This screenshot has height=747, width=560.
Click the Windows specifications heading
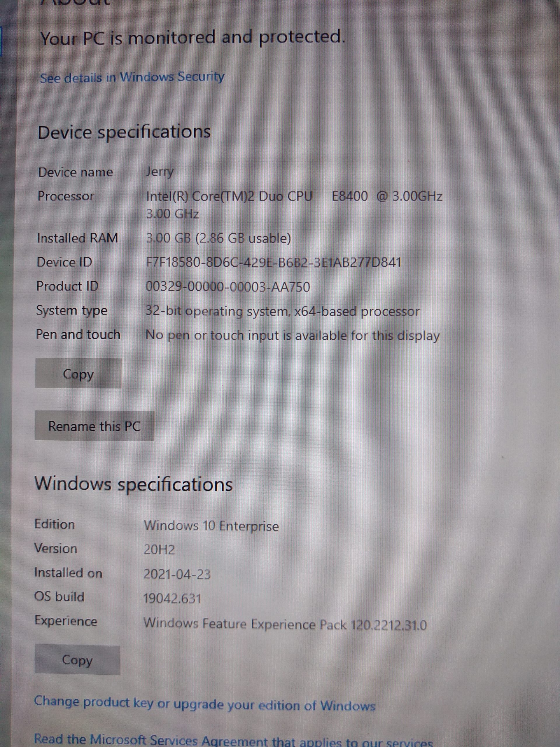[134, 484]
